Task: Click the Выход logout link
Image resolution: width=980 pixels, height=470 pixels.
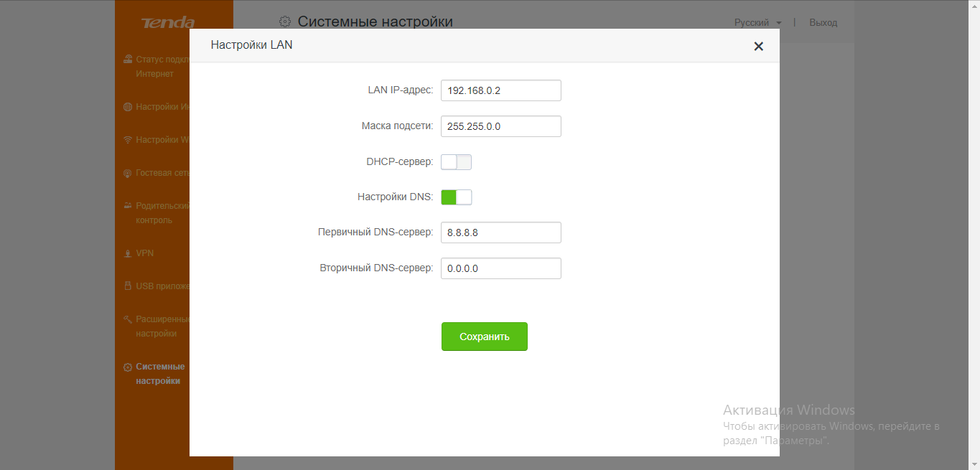Action: [823, 23]
